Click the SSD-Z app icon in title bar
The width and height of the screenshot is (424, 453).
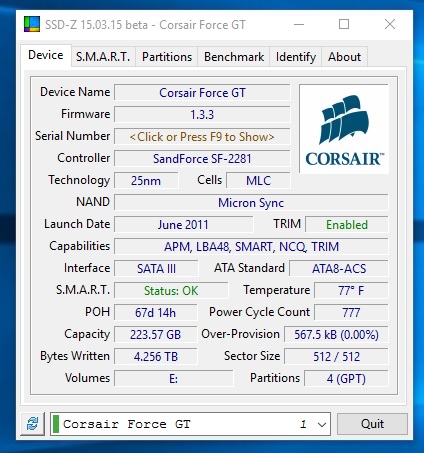tap(32, 24)
